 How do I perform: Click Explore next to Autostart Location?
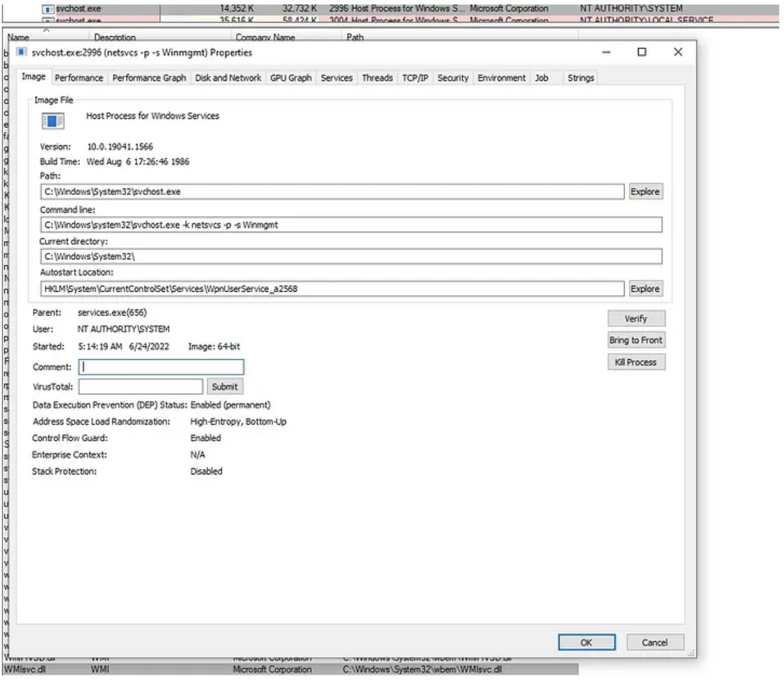(x=645, y=289)
